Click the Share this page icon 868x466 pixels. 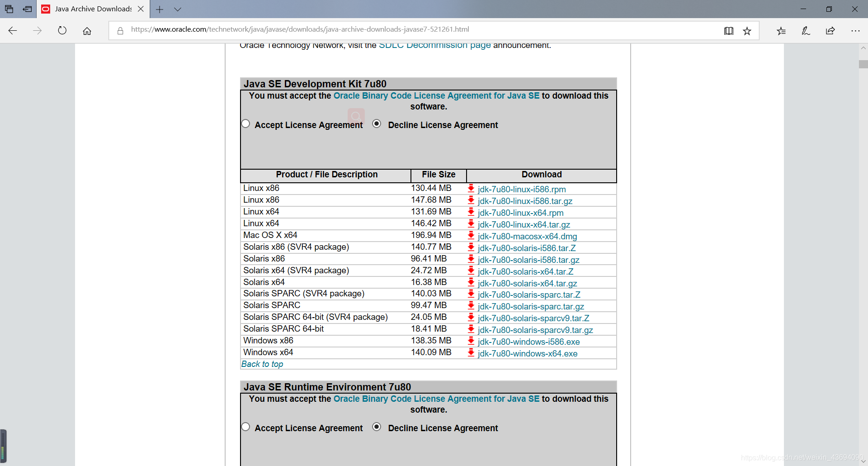(830, 31)
